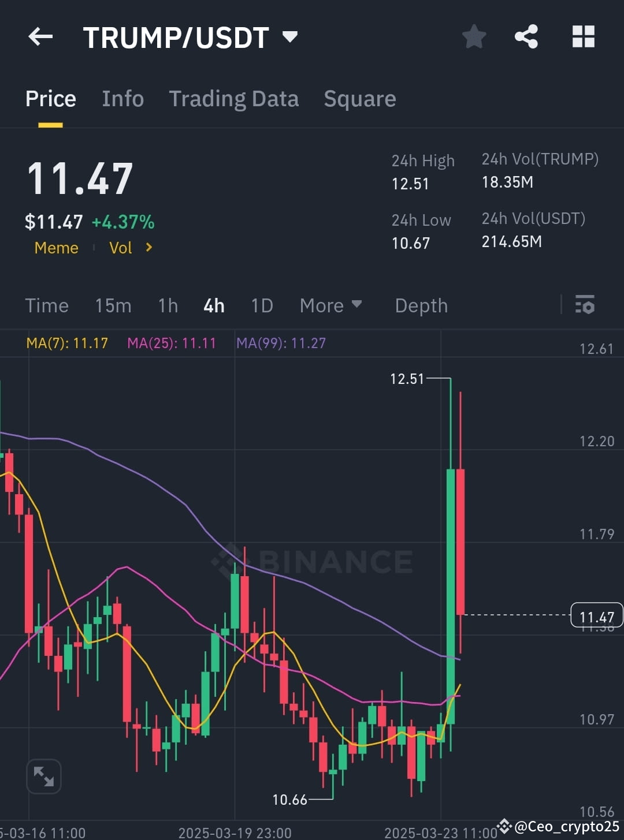Tap the 11.47 current price label
The image size is (624, 840).
(596, 615)
